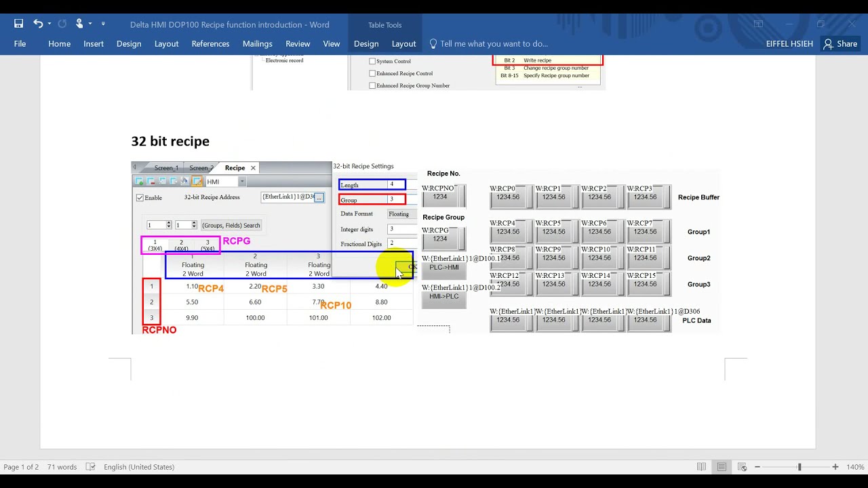Select the Screen_1 tab in the picture
Screen dimensions: 868x488
[166, 168]
